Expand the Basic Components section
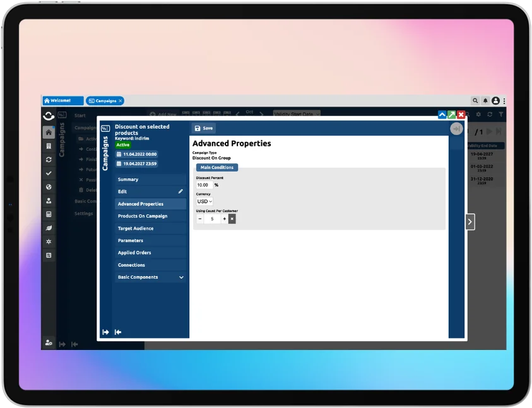 coord(181,277)
